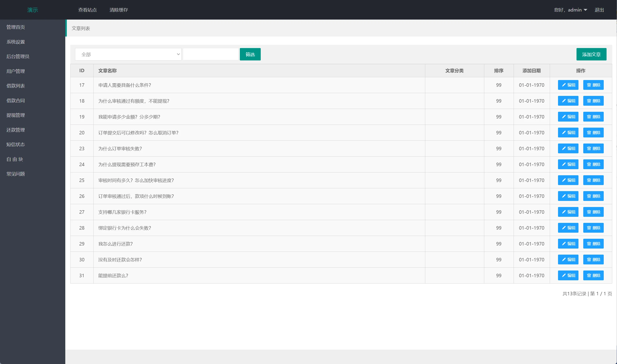Click the 退出 logout link
617x364 pixels.
(x=599, y=10)
